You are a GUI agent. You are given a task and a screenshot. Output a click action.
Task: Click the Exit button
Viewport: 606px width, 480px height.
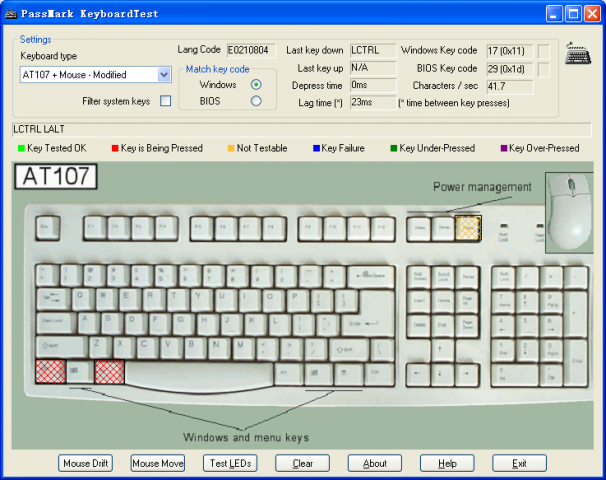pos(519,463)
